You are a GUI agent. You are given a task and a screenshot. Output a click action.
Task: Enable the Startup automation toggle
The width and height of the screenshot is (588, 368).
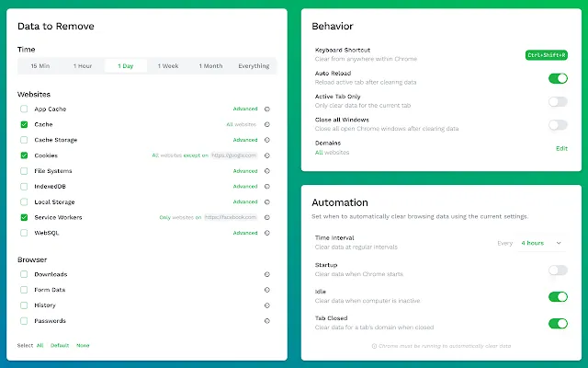click(558, 270)
